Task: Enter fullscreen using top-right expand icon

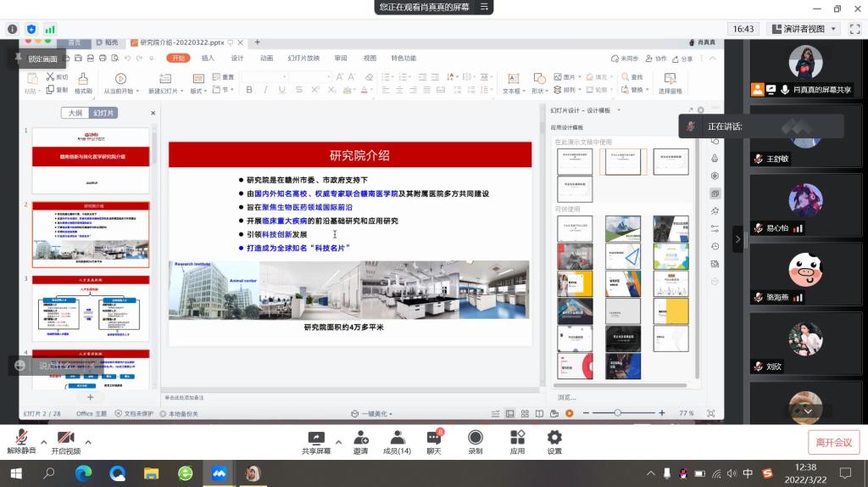Action: point(854,29)
